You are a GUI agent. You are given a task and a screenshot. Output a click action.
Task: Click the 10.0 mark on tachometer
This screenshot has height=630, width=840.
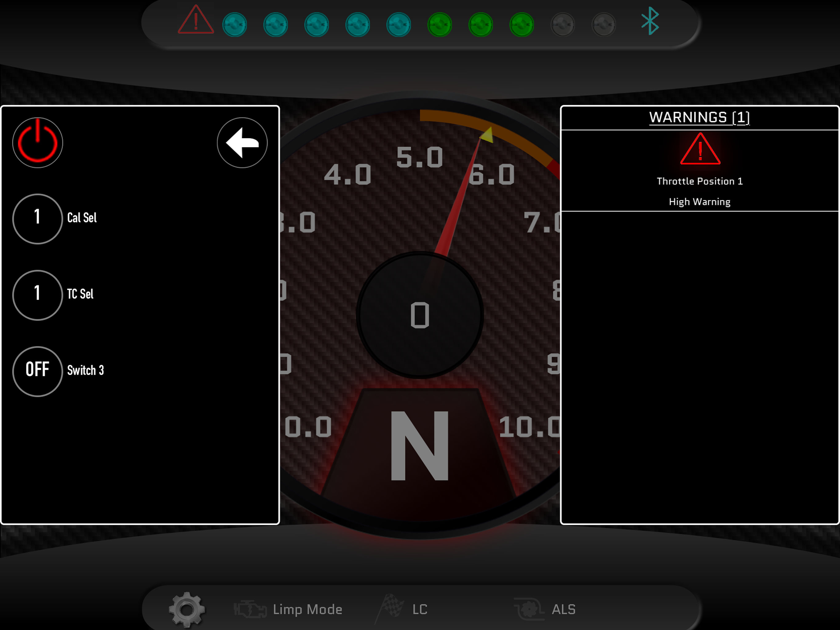click(529, 427)
